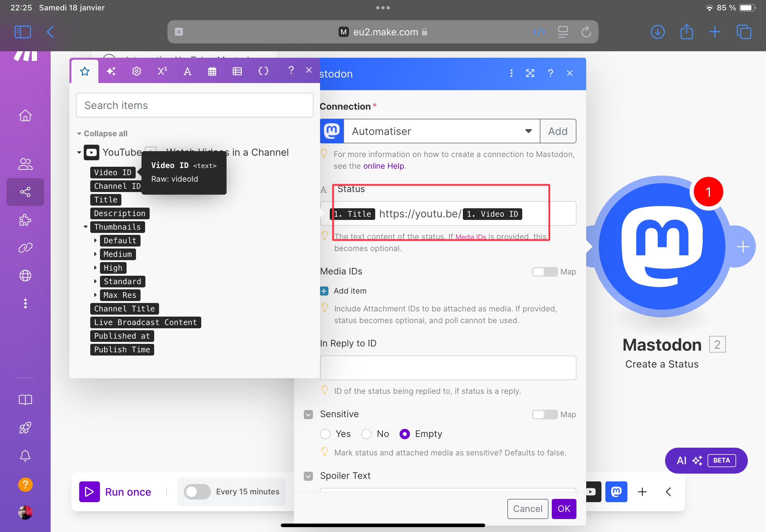This screenshot has width=766, height=532.
Task: Open mapping panel help question mark
Action: pos(291,70)
